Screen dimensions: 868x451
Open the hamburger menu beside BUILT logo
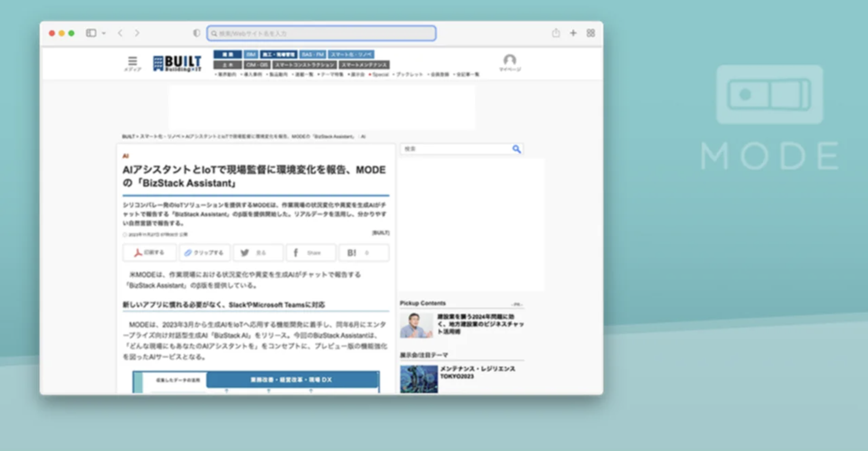[x=132, y=62]
